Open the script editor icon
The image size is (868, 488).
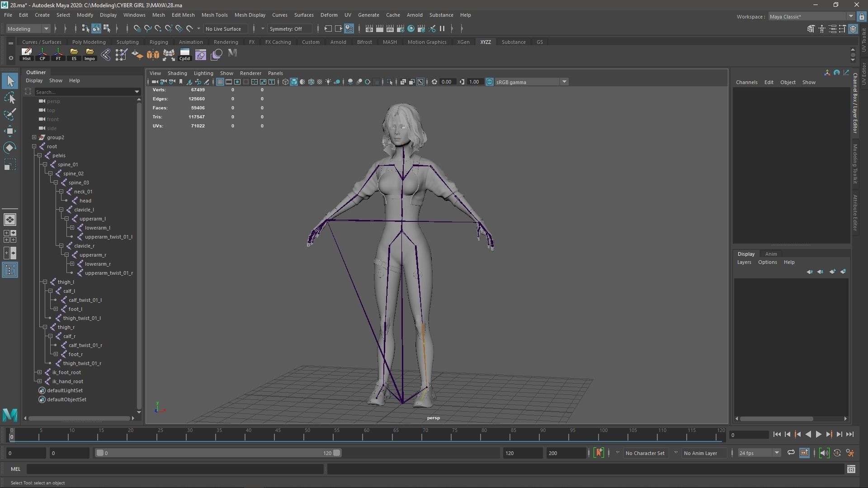click(851, 469)
